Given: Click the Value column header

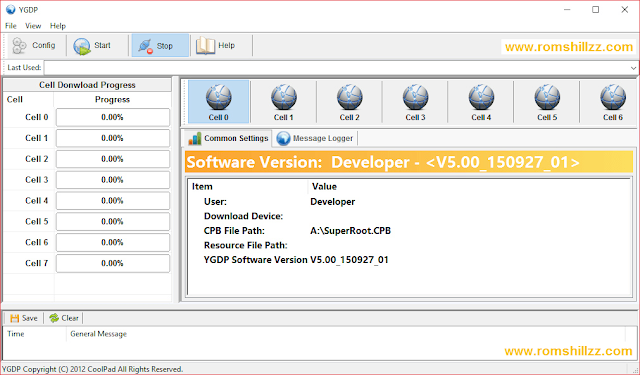Looking at the screenshot, I should pyautogui.click(x=469, y=186).
